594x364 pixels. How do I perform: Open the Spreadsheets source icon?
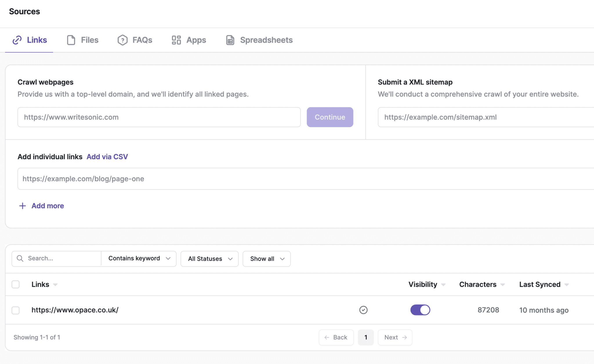click(x=230, y=40)
